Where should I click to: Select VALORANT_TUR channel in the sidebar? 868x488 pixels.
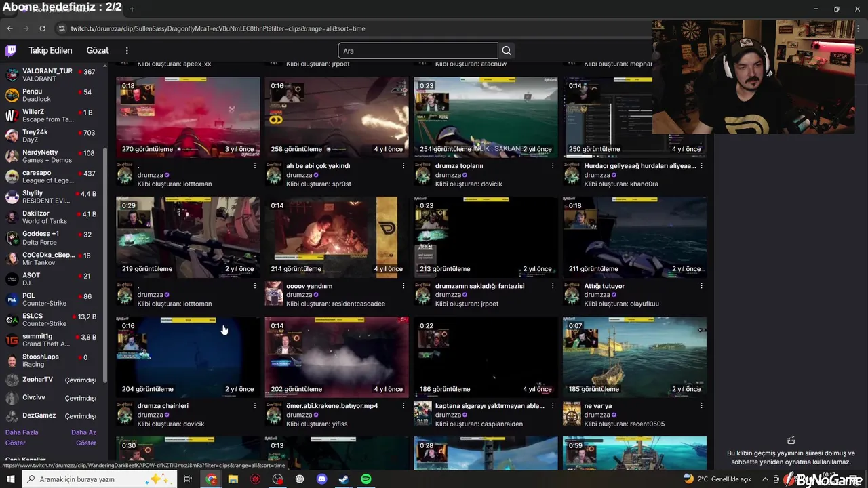coord(52,75)
